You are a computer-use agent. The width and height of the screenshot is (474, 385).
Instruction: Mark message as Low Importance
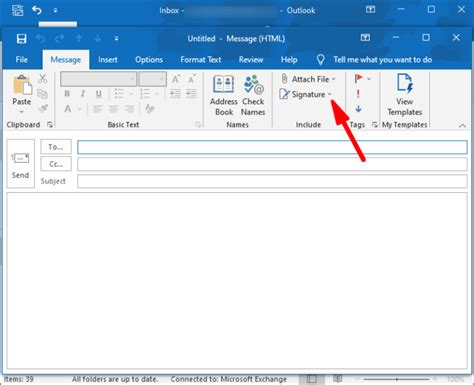(x=358, y=109)
